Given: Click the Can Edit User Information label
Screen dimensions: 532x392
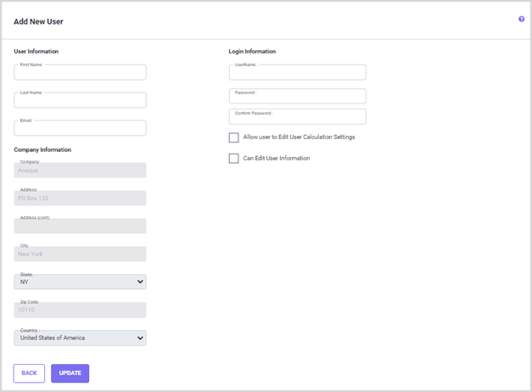Looking at the screenshot, I should [277, 159].
